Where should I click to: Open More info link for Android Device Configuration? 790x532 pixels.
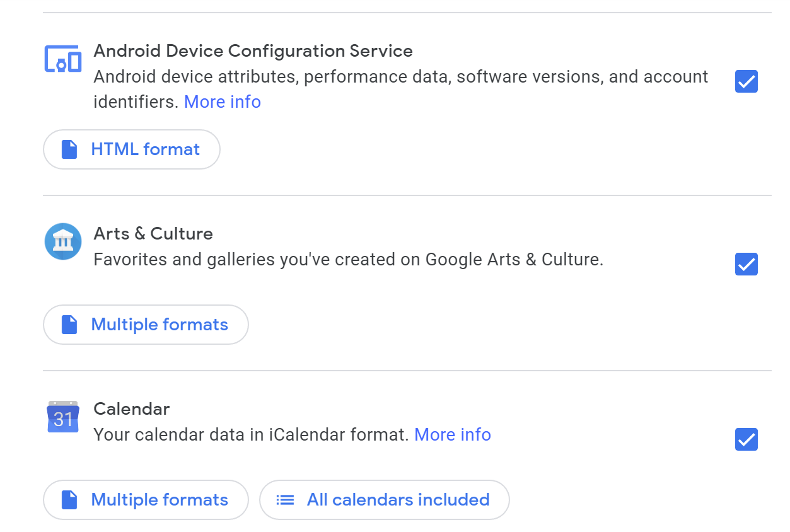[x=223, y=102]
